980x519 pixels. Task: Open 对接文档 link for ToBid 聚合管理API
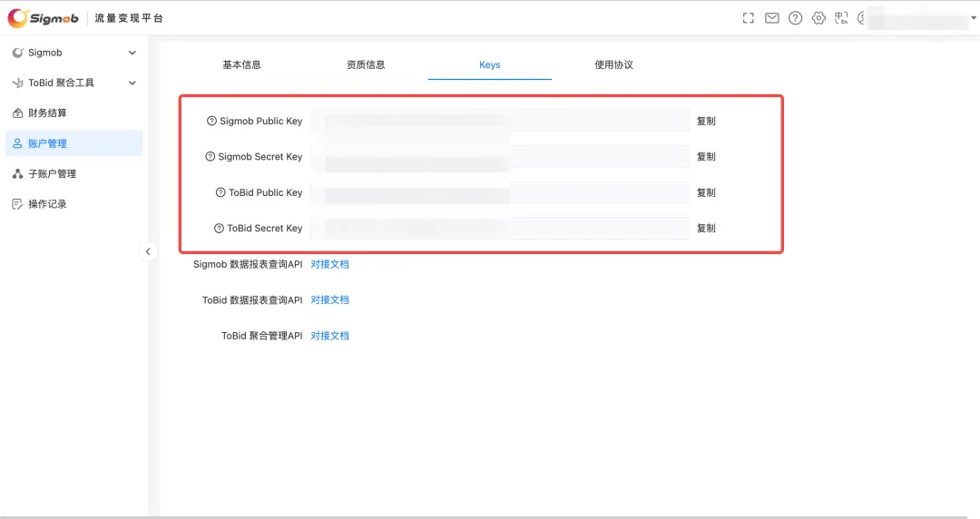click(329, 336)
